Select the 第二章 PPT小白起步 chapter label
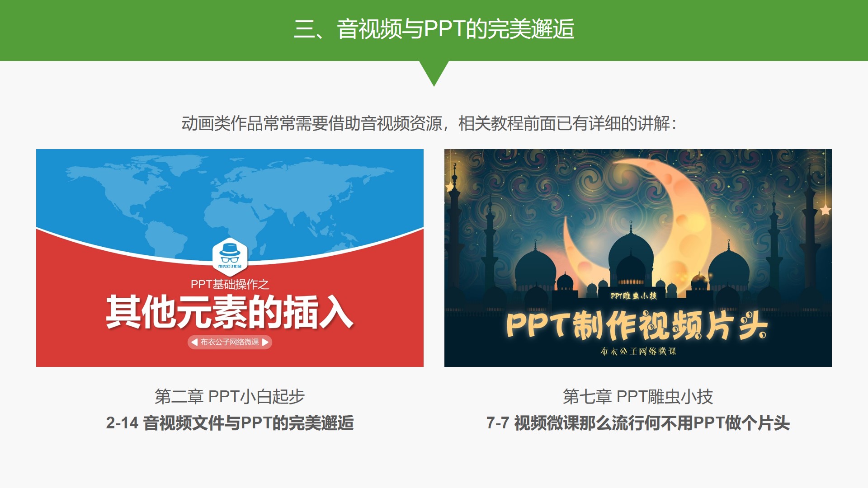 click(x=230, y=397)
